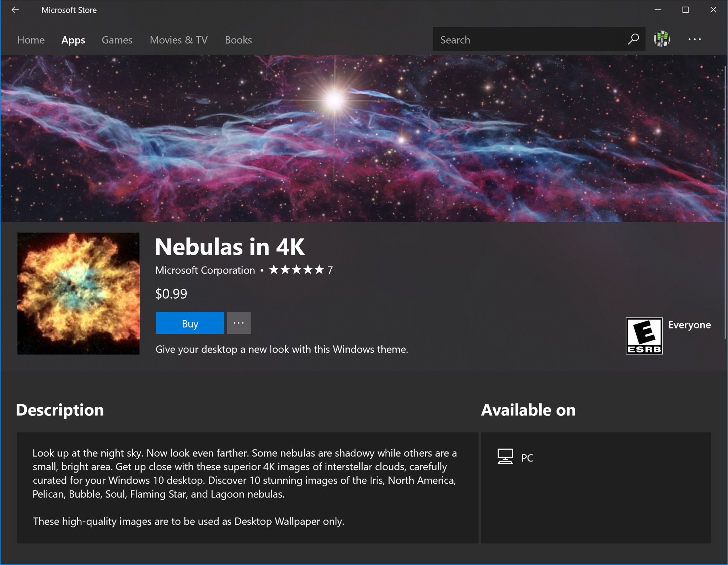Click the Books navigation item
The height and width of the screenshot is (565, 728).
[x=239, y=39]
